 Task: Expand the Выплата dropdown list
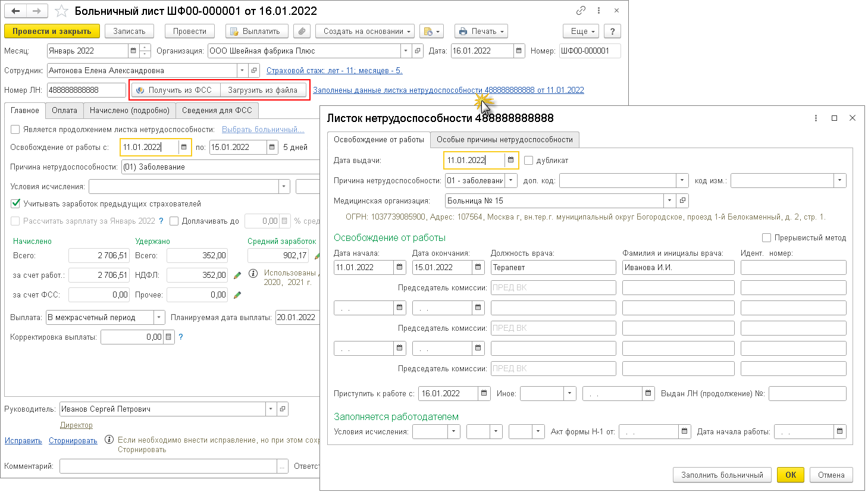159,318
